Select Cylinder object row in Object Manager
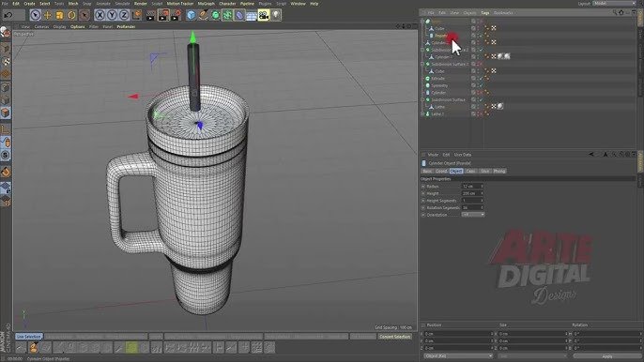The width and height of the screenshot is (644, 362). [438, 93]
